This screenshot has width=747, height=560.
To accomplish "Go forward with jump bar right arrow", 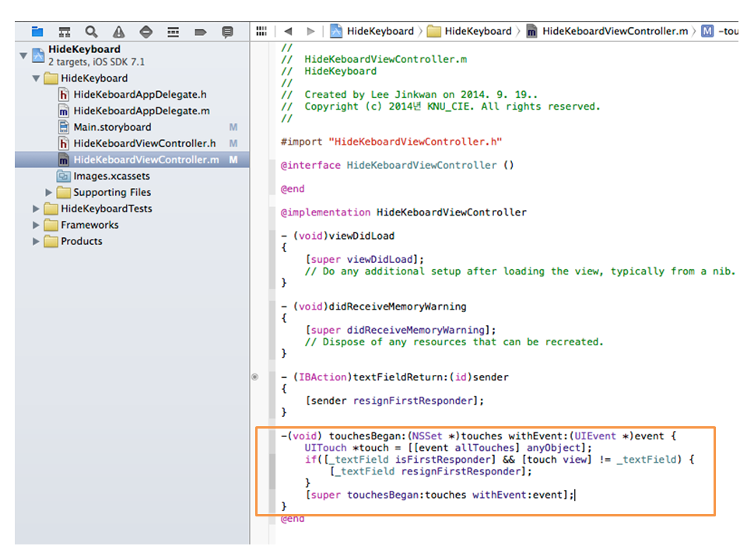I will pyautogui.click(x=310, y=31).
